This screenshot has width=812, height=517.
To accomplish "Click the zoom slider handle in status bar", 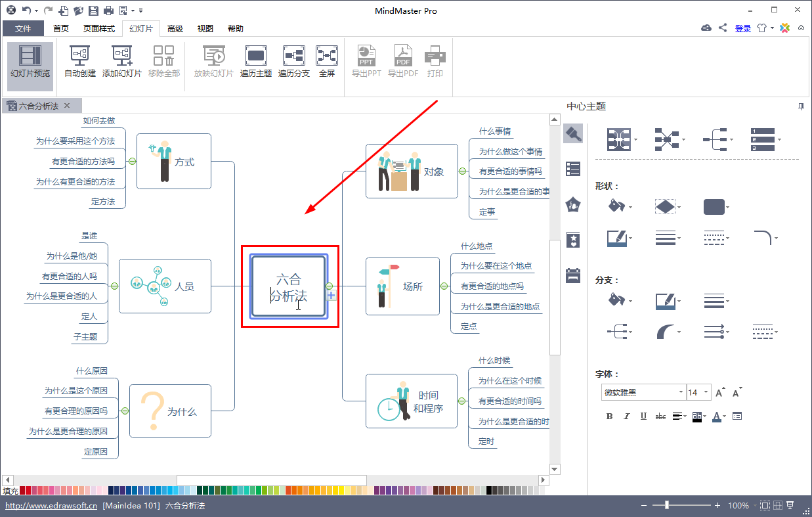I will tap(667, 505).
